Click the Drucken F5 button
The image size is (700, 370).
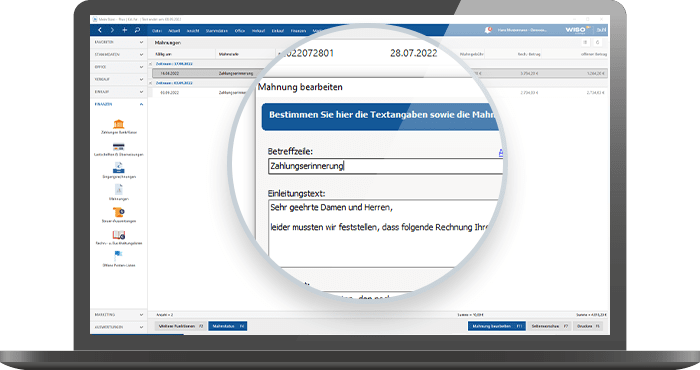click(x=588, y=326)
